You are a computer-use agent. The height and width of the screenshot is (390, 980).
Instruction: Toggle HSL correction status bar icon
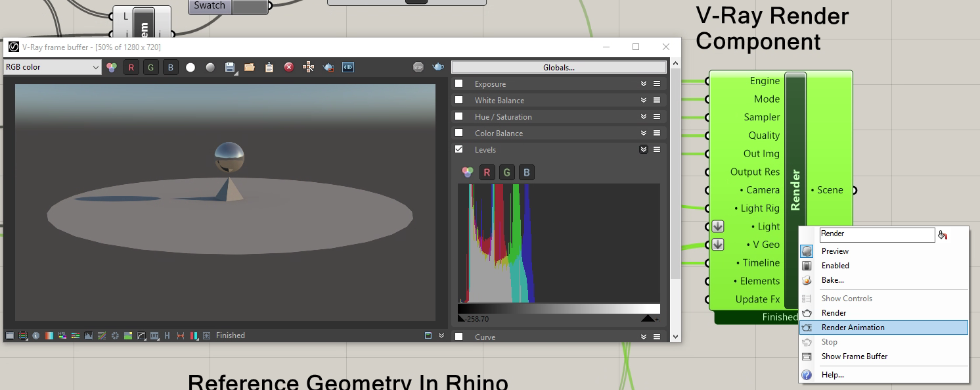coord(62,335)
